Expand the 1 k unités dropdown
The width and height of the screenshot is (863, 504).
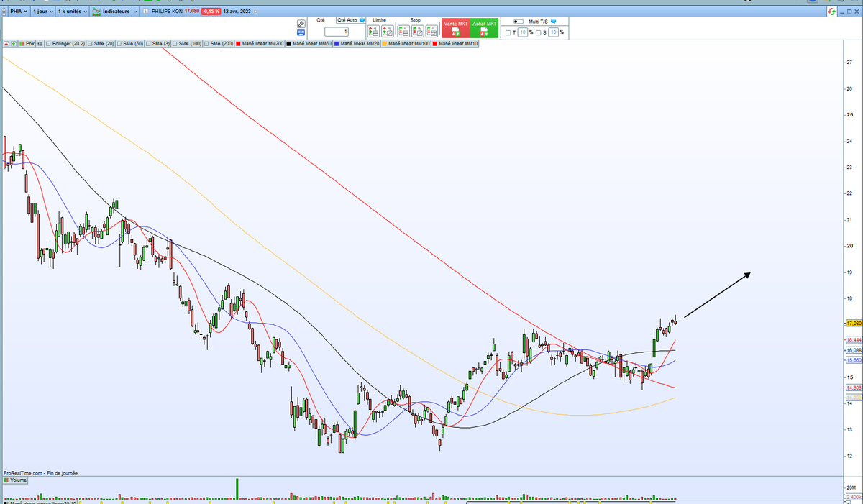coord(70,11)
